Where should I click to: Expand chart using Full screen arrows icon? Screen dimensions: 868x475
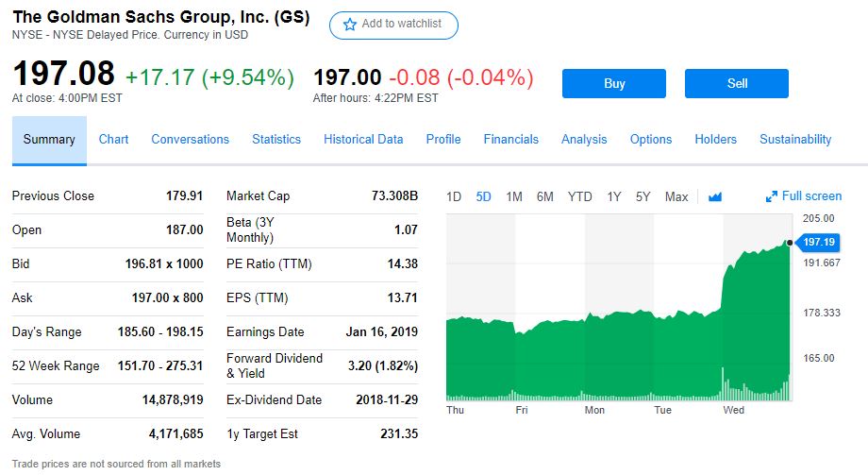coord(772,196)
